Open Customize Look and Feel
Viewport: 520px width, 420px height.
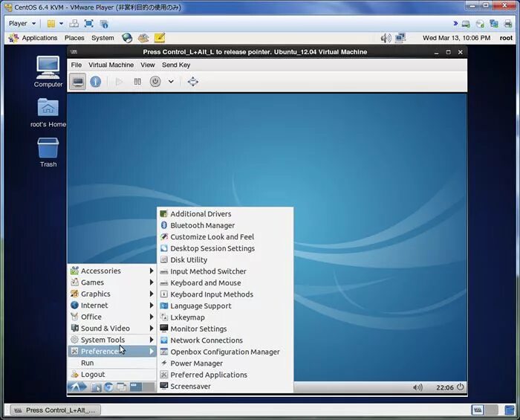click(x=225, y=237)
